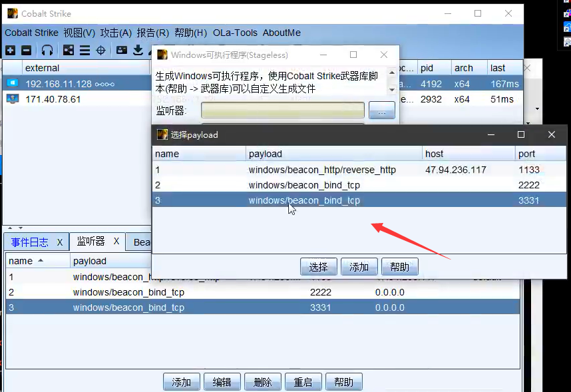Open downloaded files icon in toolbar
This screenshot has width=571, height=392.
(138, 50)
